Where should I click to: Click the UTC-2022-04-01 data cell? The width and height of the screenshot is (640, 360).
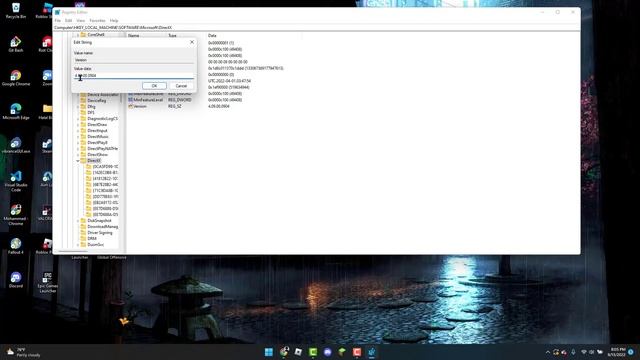229,81
